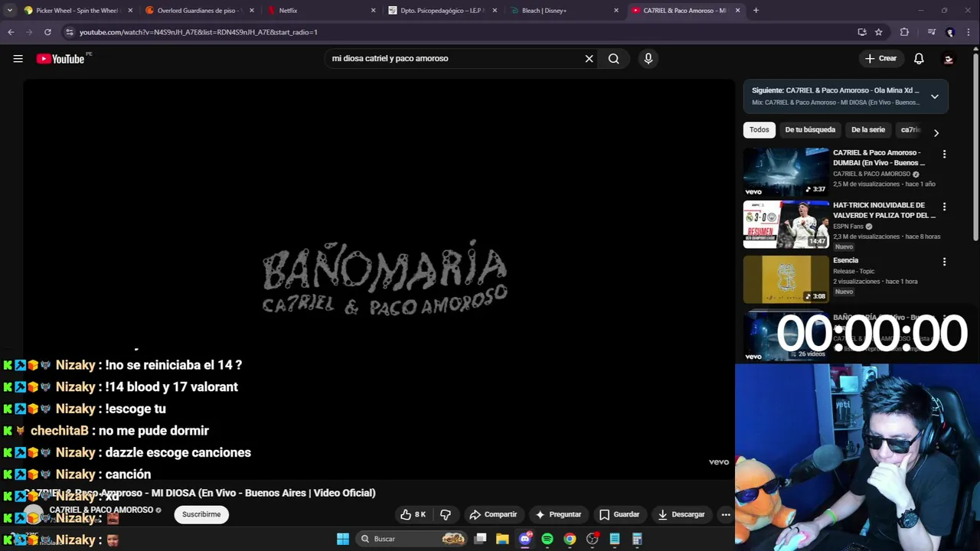Select the Todos filter chip
The image size is (980, 551).
click(x=759, y=130)
